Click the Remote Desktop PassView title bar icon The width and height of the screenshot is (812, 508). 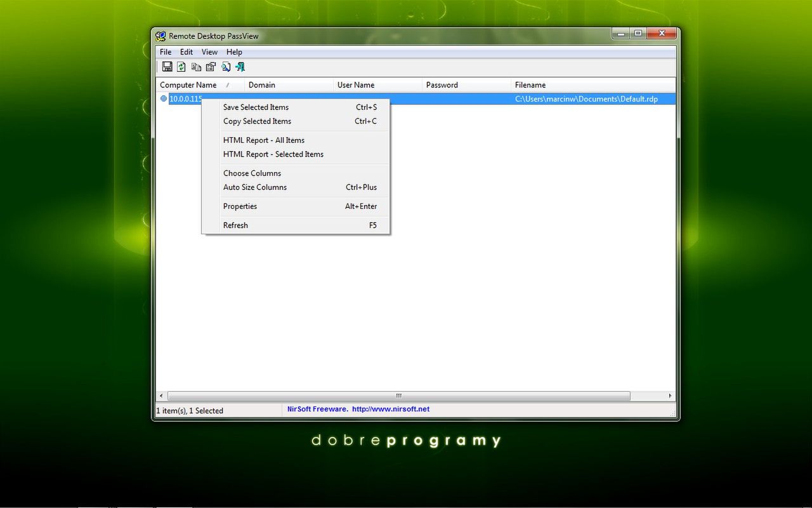click(160, 36)
